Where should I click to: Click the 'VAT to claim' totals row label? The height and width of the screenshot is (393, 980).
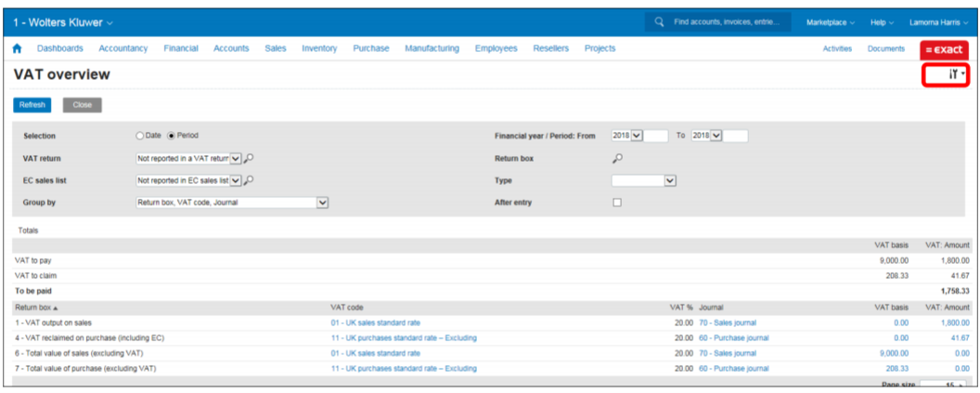(x=33, y=275)
